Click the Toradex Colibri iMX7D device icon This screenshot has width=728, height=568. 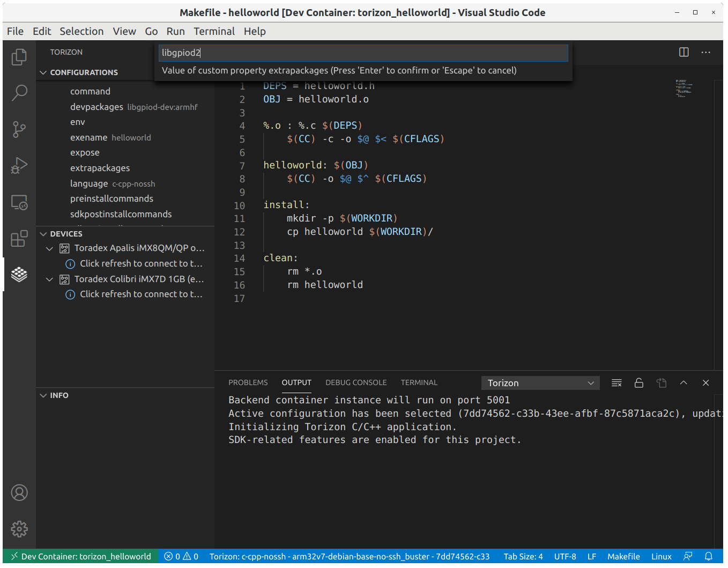point(64,279)
